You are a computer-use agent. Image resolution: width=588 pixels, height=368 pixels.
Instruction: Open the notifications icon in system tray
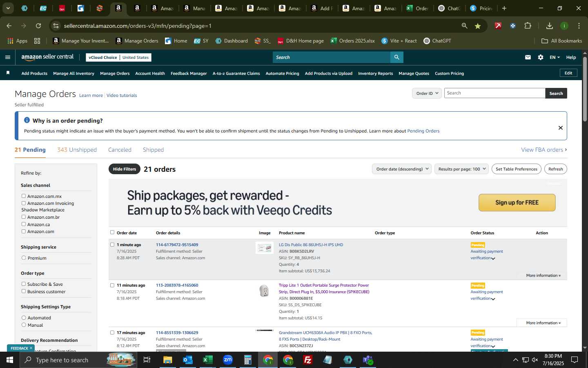575,360
